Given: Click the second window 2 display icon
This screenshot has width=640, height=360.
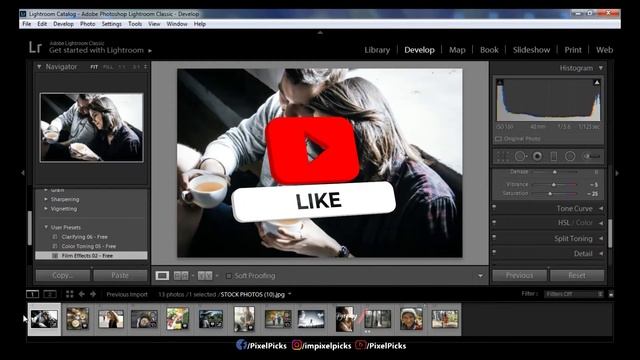Looking at the screenshot, I should (50, 294).
